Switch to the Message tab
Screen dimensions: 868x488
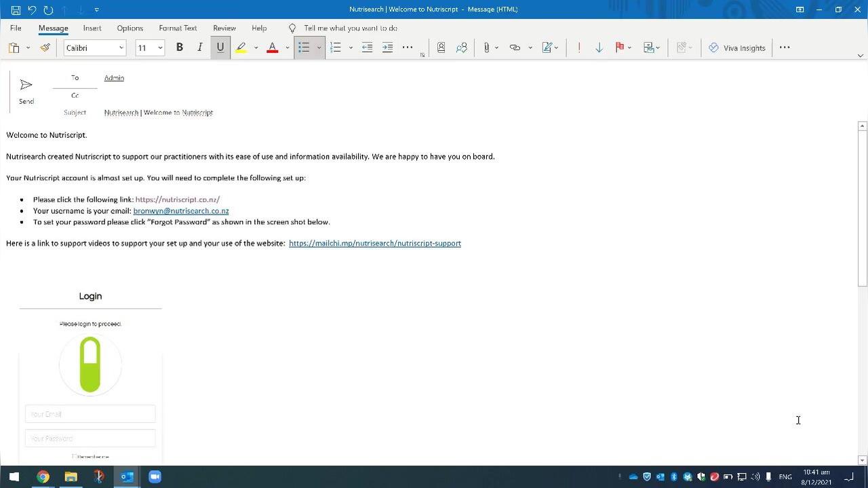click(53, 28)
